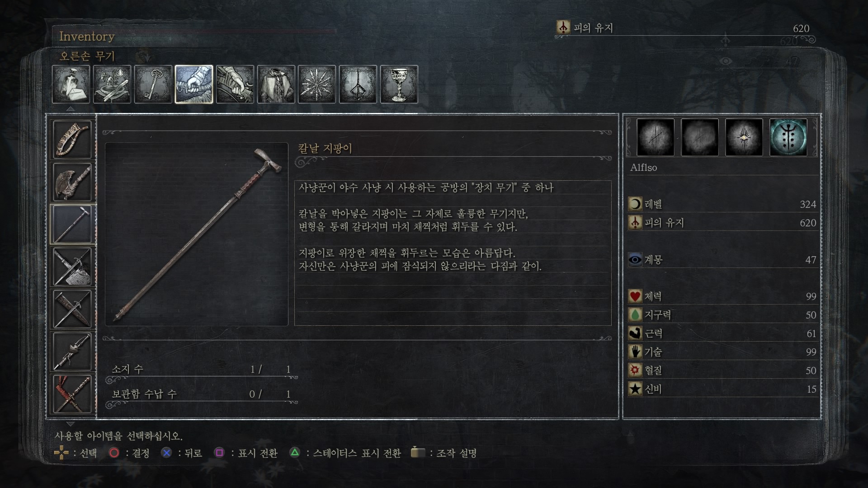This screenshot has height=488, width=868.
Task: Select the whip weapon at list top
Action: pos(72,139)
